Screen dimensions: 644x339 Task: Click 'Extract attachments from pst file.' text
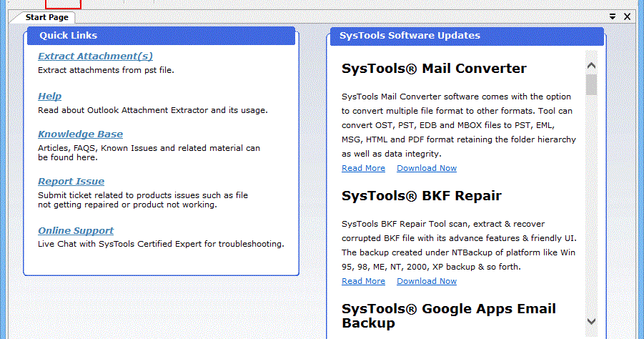pyautogui.click(x=106, y=70)
